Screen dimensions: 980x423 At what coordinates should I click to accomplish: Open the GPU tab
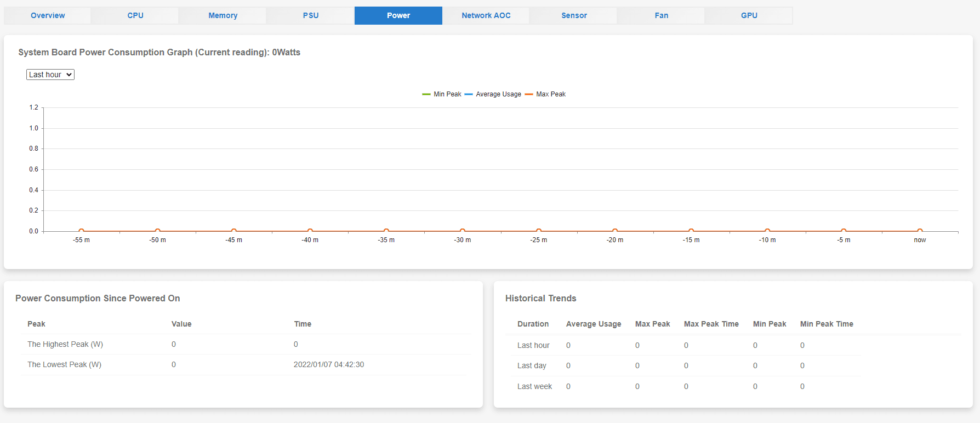click(749, 15)
